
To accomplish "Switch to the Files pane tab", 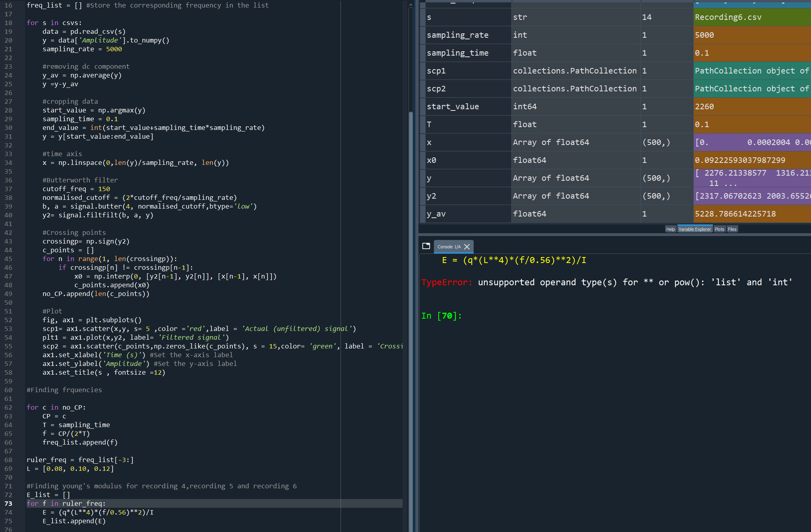I will pos(732,229).
